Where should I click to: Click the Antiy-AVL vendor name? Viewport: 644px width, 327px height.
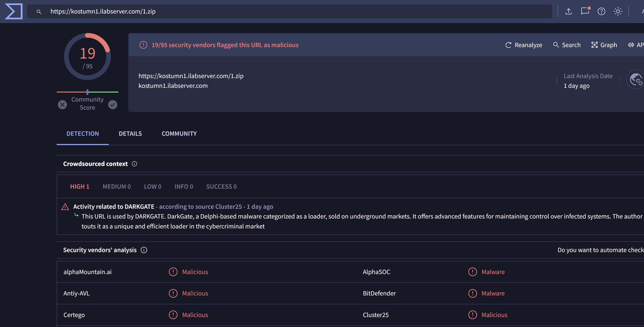click(x=77, y=293)
